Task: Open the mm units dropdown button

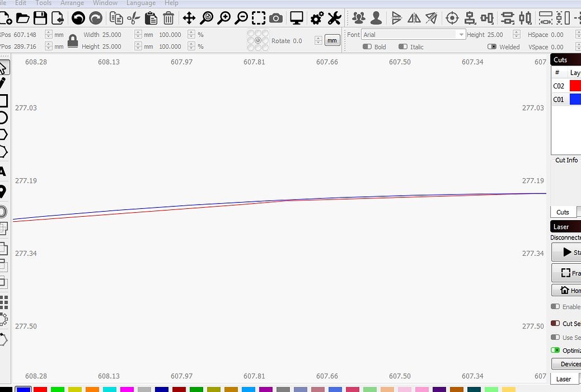Action: coord(332,40)
